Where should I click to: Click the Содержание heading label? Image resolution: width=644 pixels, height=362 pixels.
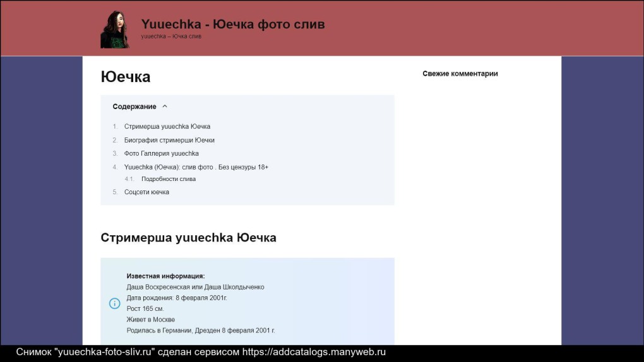click(x=134, y=107)
